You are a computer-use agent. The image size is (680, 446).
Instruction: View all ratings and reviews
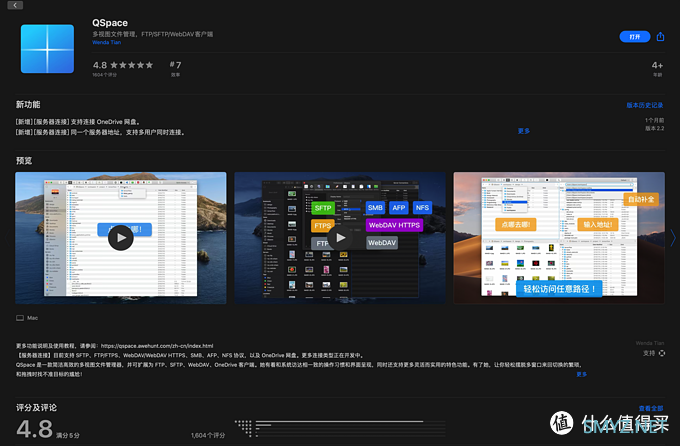[651, 408]
